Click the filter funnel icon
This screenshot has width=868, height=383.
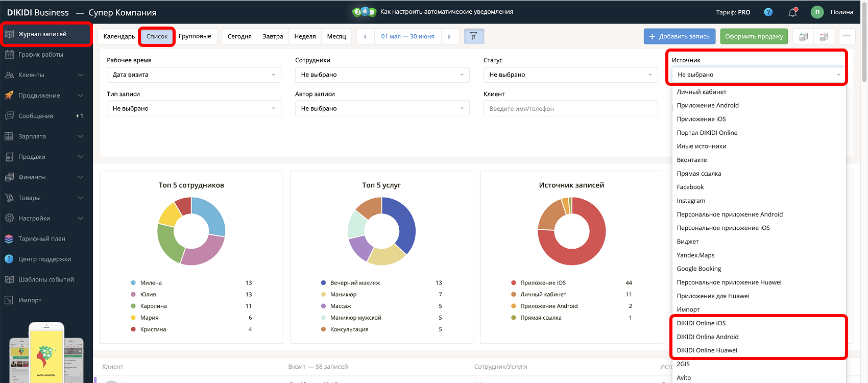click(x=474, y=36)
